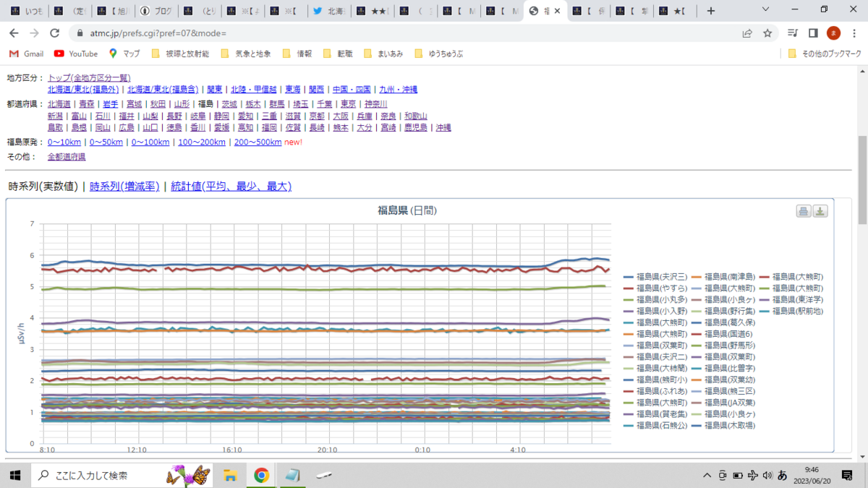
Task: Open the 200〜500km distance link
Action: [258, 142]
